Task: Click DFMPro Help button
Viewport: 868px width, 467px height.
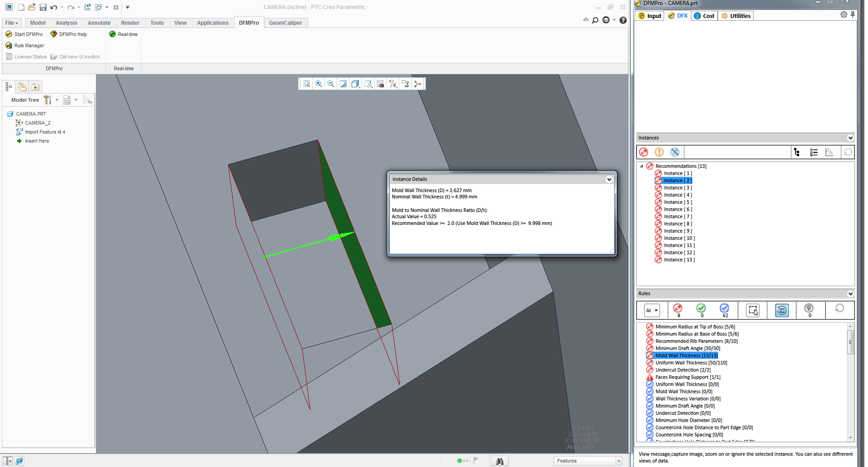Action: 68,34
